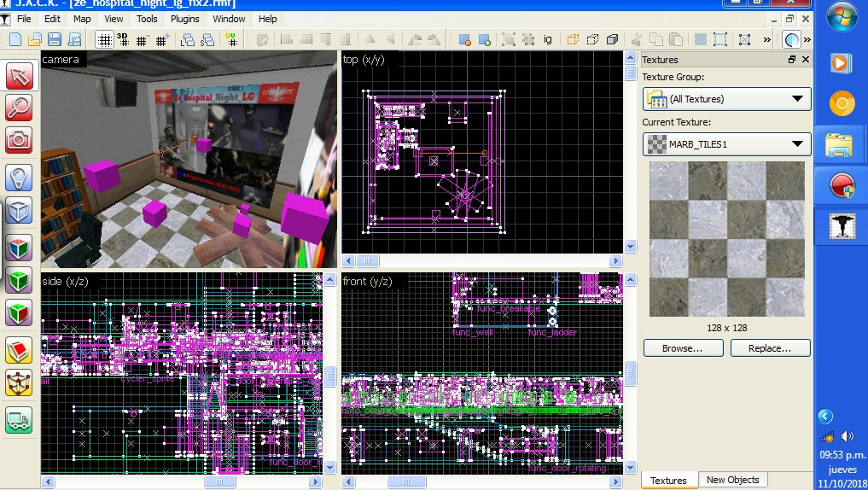
Task: Toggle the 2D grid display
Action: (x=105, y=40)
